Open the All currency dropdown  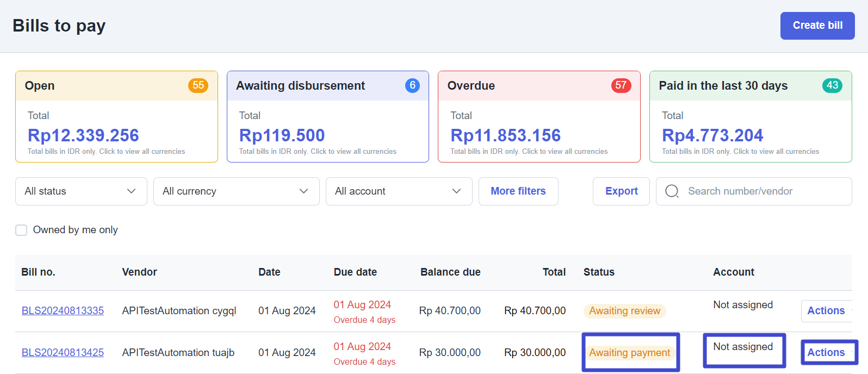click(x=236, y=191)
